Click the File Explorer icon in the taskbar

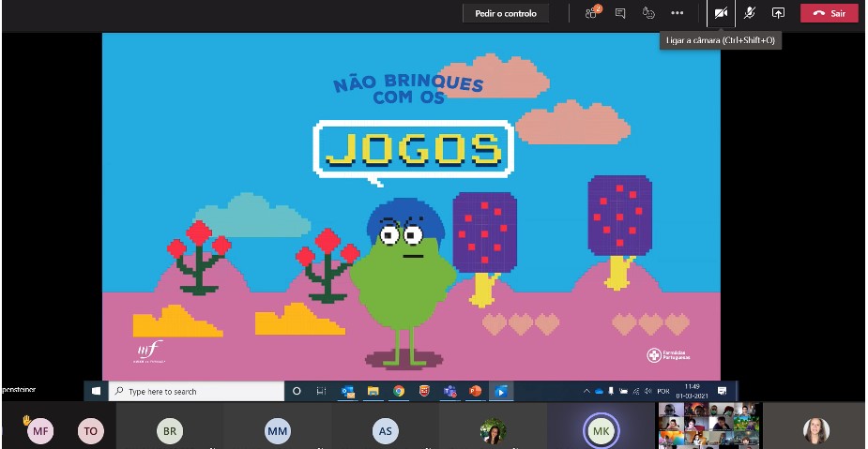tap(373, 391)
